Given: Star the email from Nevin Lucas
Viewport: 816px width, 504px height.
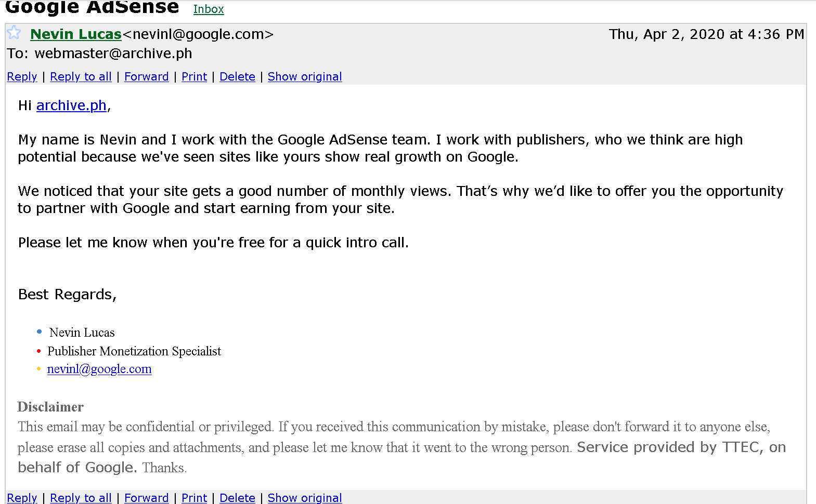Looking at the screenshot, I should pos(14,33).
